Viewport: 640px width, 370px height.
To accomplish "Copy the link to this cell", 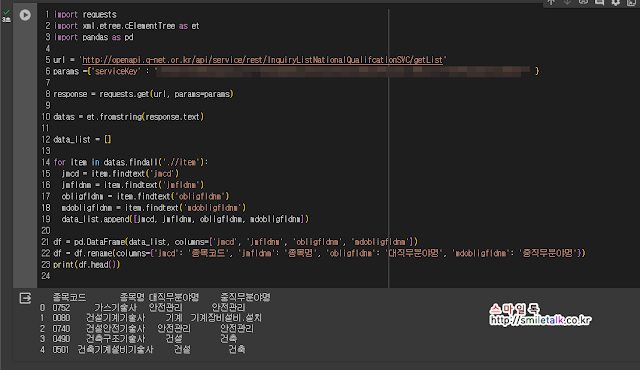I will click(x=583, y=2).
